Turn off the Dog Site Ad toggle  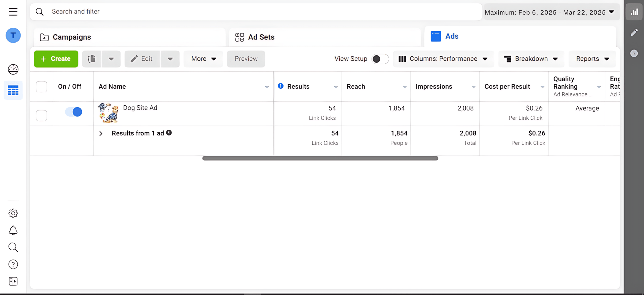tap(74, 112)
